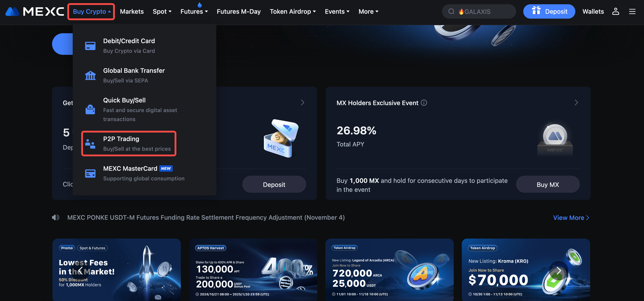
Task: Open the PONKE funding rate announcement
Action: click(206, 217)
